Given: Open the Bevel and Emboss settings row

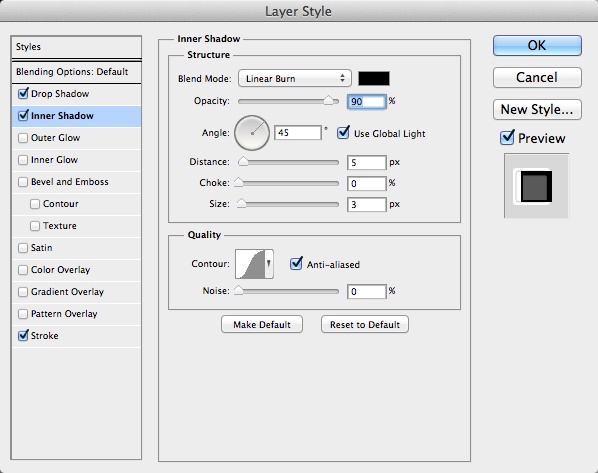Looking at the screenshot, I should click(x=77, y=182).
